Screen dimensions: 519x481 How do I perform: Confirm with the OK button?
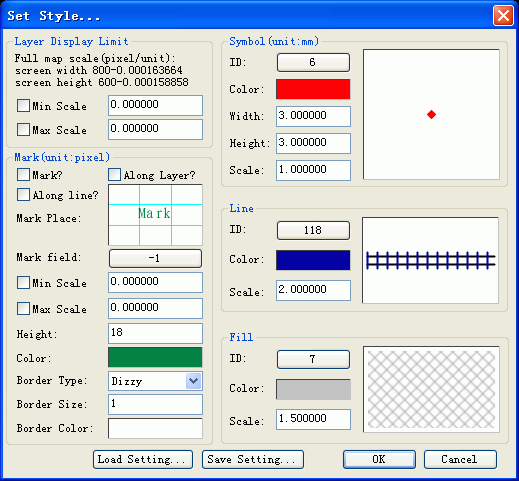(379, 459)
